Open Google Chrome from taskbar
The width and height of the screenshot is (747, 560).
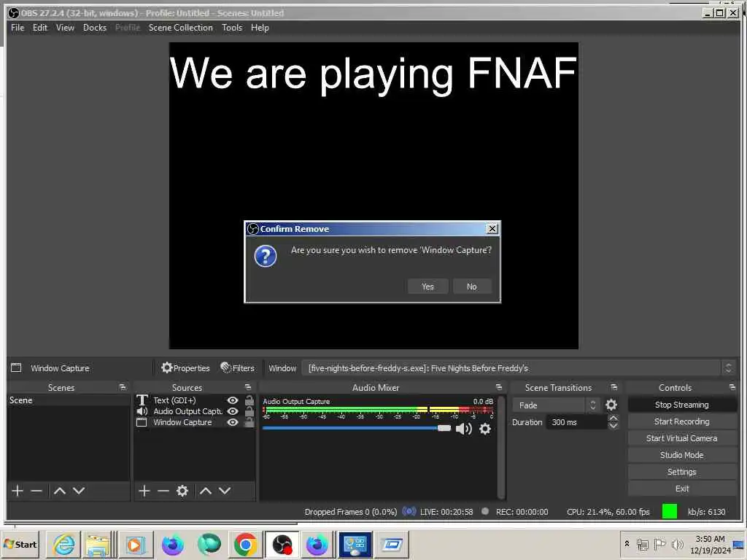click(x=245, y=544)
